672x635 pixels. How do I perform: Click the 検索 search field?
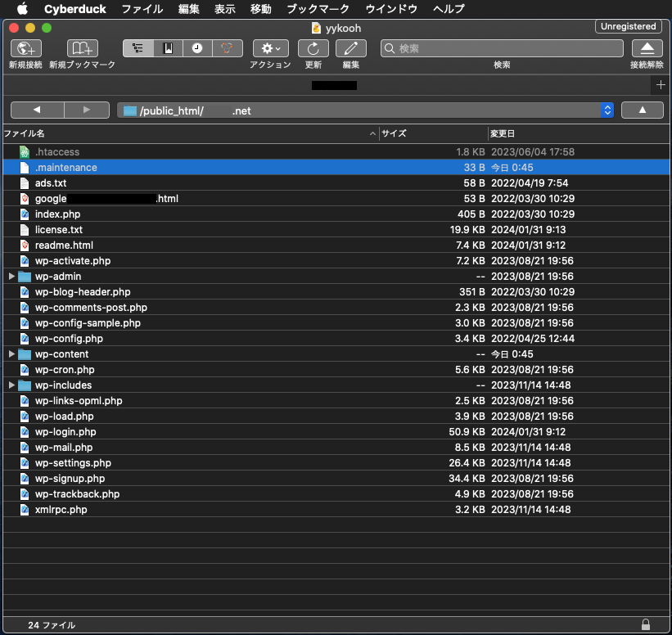(x=502, y=48)
